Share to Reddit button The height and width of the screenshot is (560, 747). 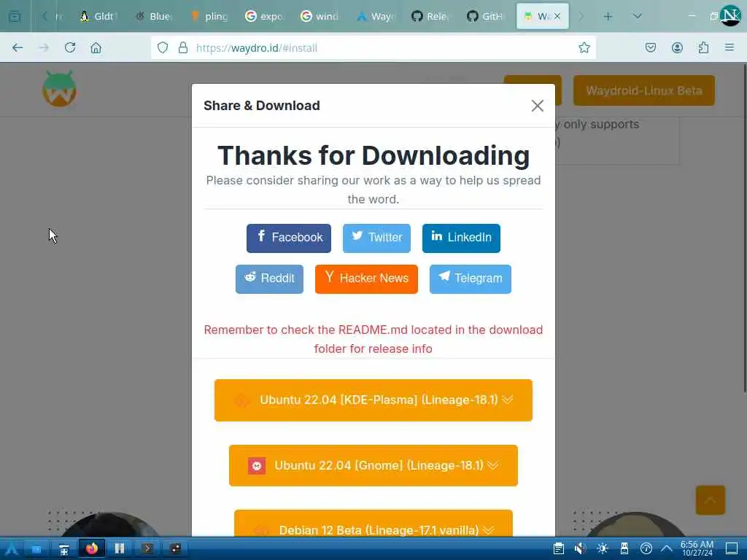click(x=269, y=279)
